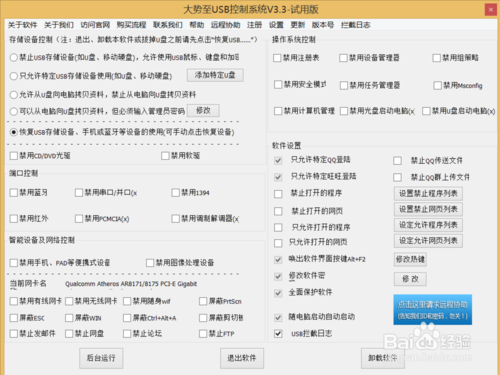Image resolution: width=500 pixels, height=375 pixels.
Task: Check 禁用蓝牙 option
Action: pyautogui.click(x=14, y=193)
